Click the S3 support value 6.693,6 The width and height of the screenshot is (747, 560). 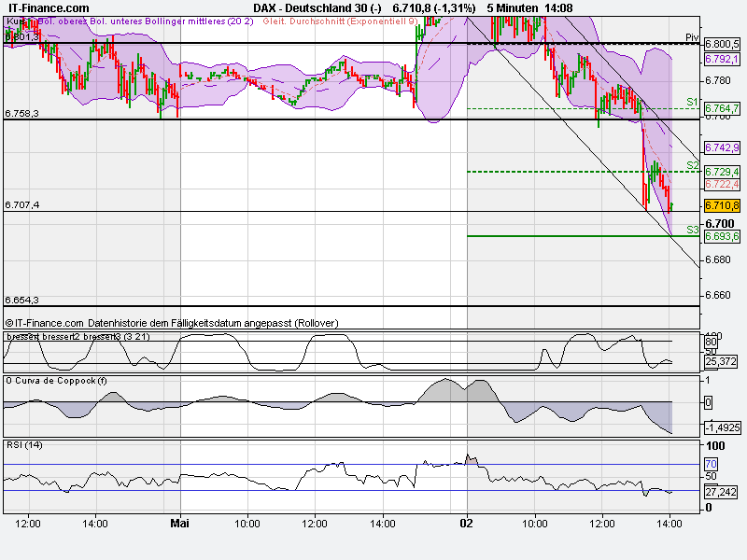(722, 236)
